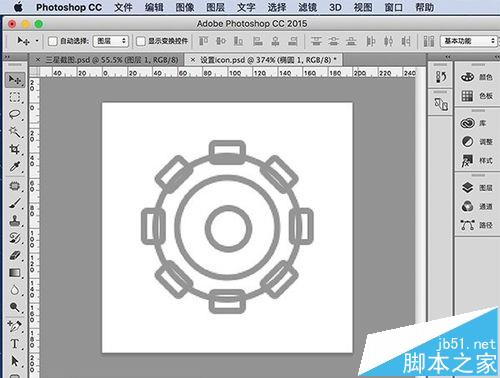Viewport: 500px width, 378px height.
Task: Click Align vertical centers icon
Action: point(221,41)
